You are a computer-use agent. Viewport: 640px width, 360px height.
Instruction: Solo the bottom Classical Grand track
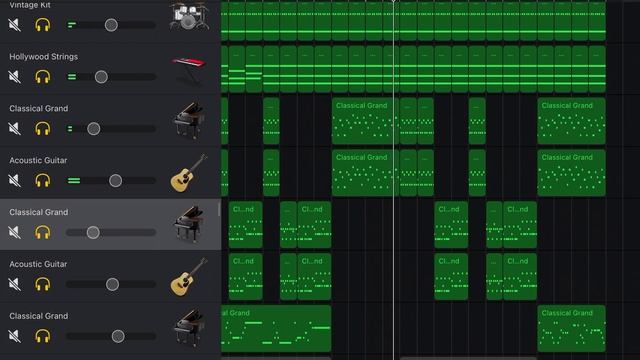pyautogui.click(x=42, y=336)
